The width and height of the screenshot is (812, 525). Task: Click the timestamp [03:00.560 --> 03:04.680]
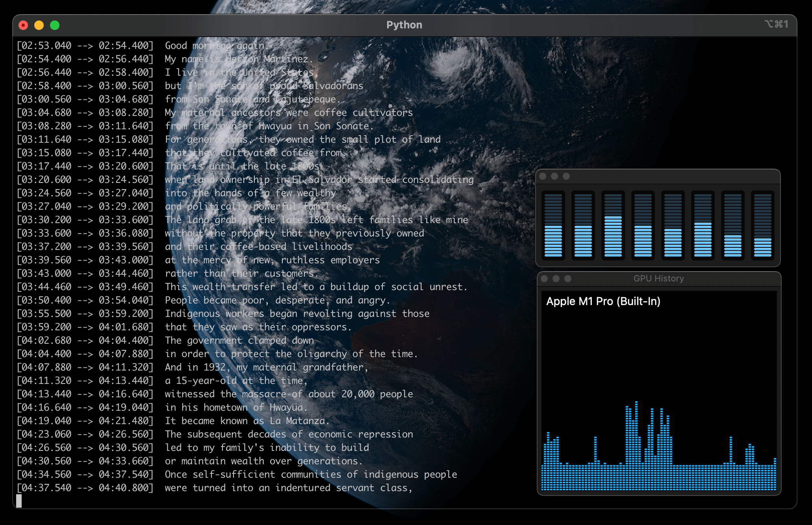(x=85, y=99)
